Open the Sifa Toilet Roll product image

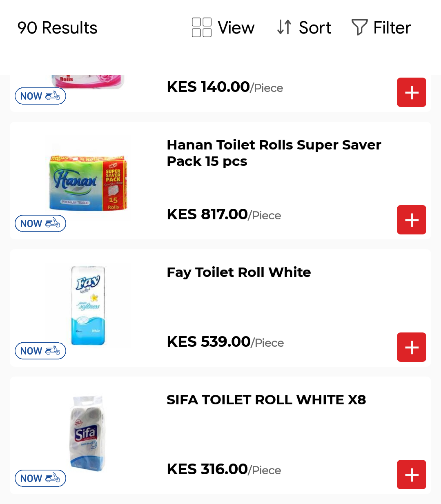coord(87,433)
